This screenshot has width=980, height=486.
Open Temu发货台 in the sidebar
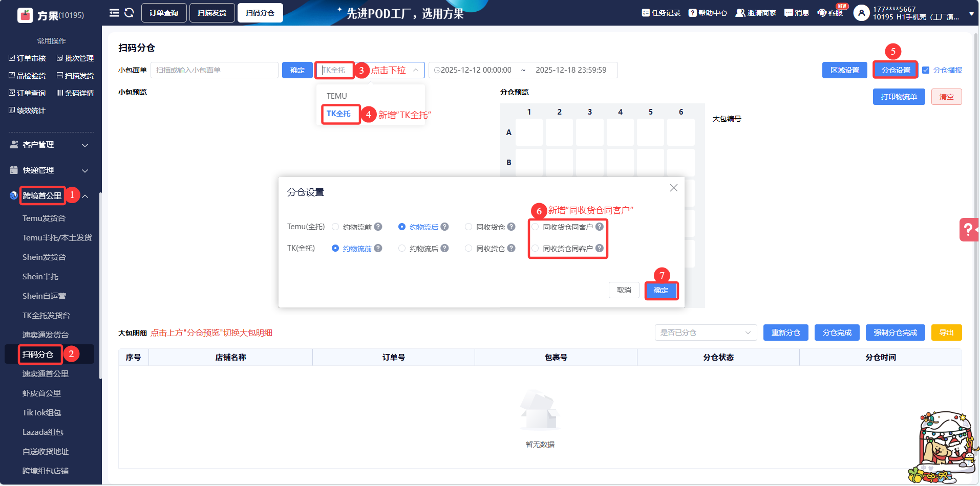pos(44,218)
